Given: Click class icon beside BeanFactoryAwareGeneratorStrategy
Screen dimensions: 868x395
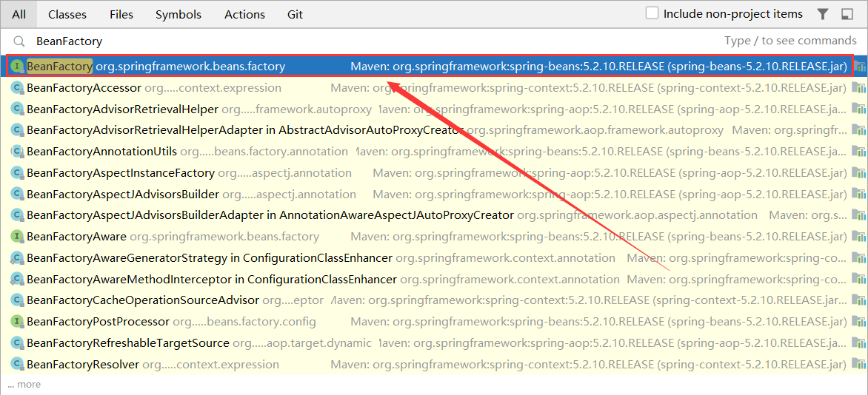Looking at the screenshot, I should [17, 257].
